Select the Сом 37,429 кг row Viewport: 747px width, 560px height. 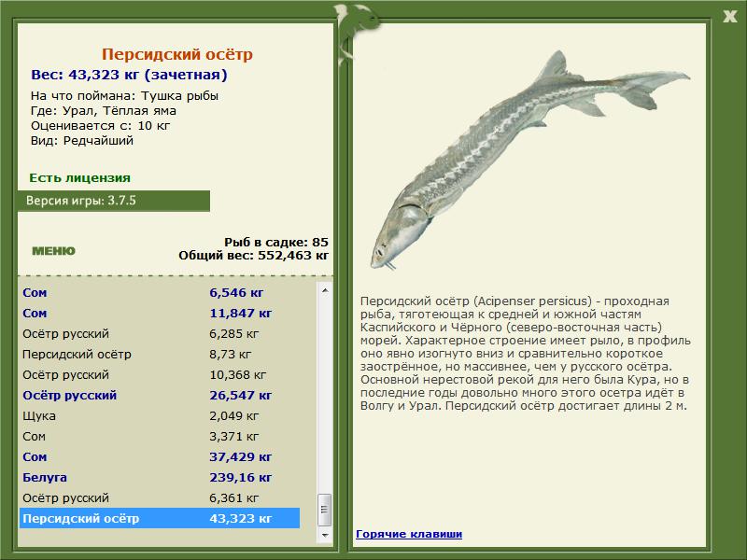[x=160, y=456]
